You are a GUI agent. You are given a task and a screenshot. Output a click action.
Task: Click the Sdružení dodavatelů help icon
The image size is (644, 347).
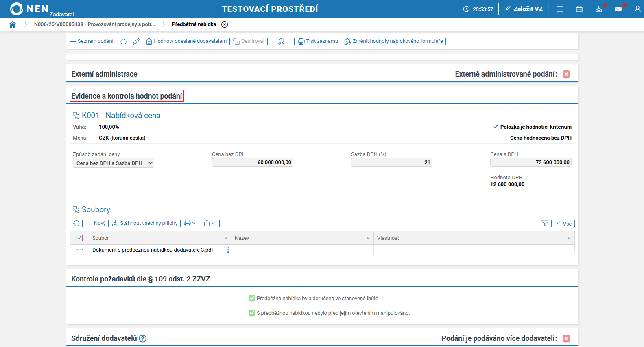tap(143, 338)
